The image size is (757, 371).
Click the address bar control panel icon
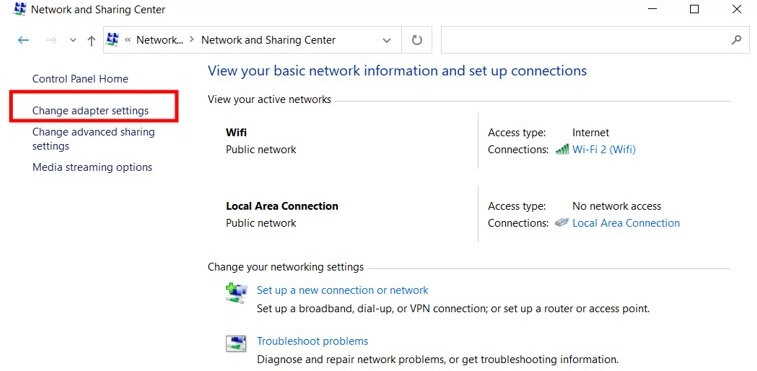click(x=112, y=40)
